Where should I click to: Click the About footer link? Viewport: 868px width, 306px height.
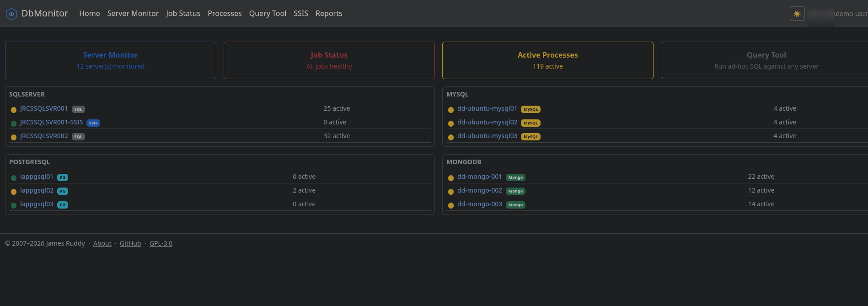click(102, 243)
